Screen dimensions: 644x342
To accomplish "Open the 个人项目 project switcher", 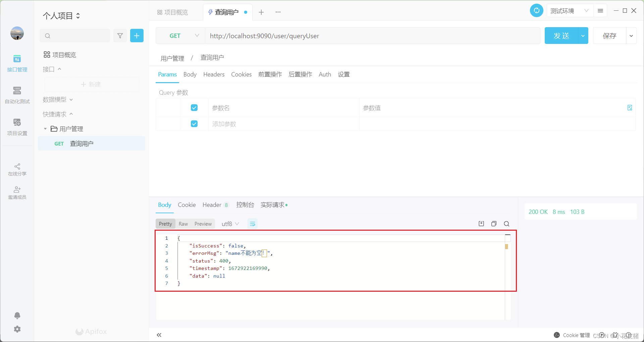I will [61, 16].
